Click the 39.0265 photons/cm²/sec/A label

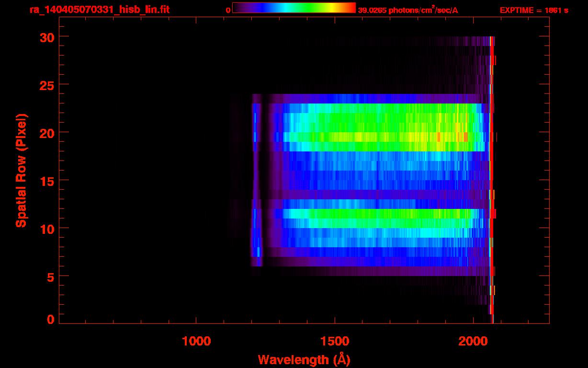[408, 10]
